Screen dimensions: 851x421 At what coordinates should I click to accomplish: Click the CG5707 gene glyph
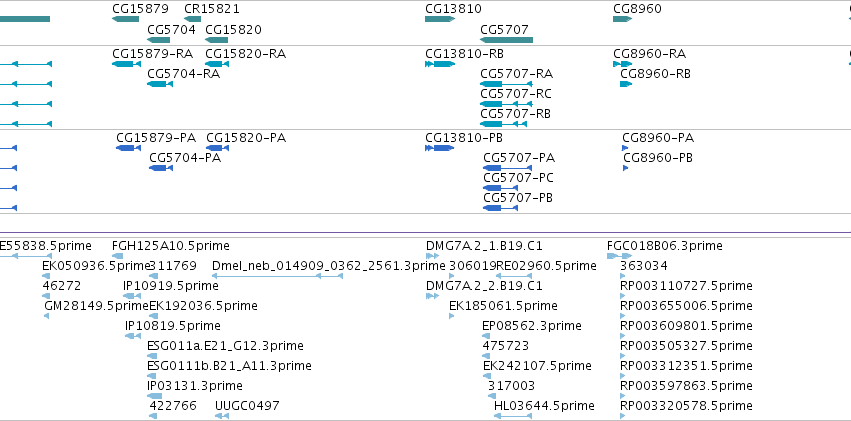pyautogui.click(x=506, y=40)
